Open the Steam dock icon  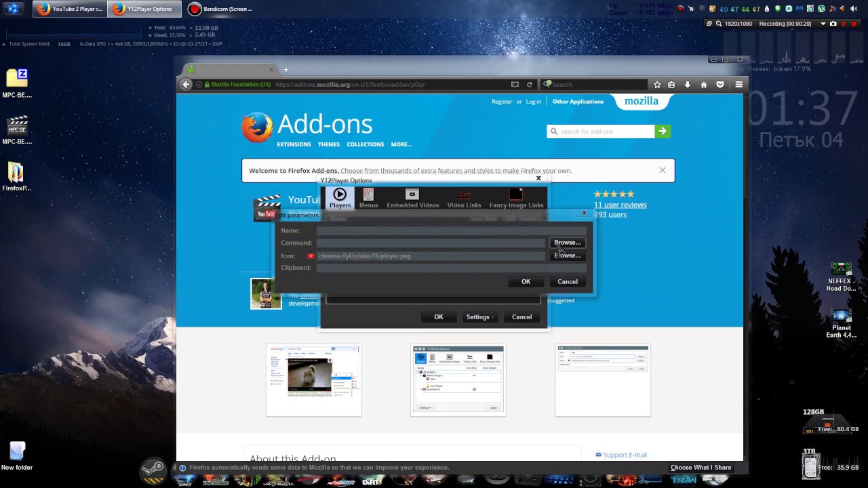(x=153, y=470)
